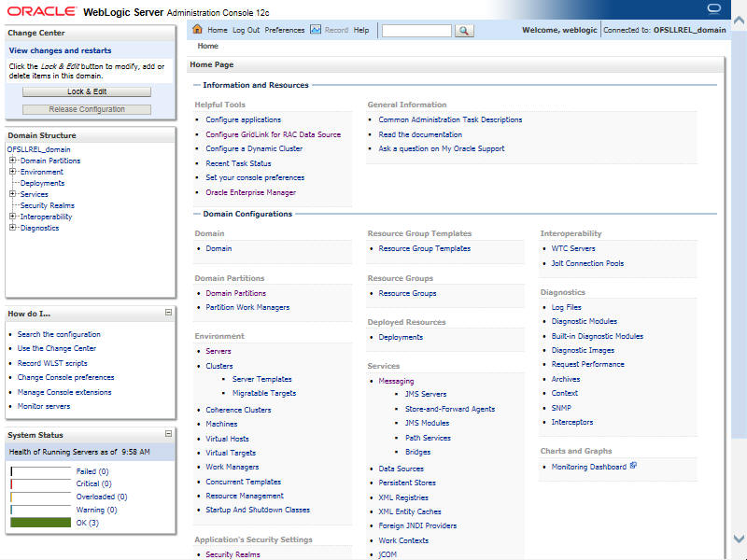Open the SNMP link under Diagnostics

(561, 408)
